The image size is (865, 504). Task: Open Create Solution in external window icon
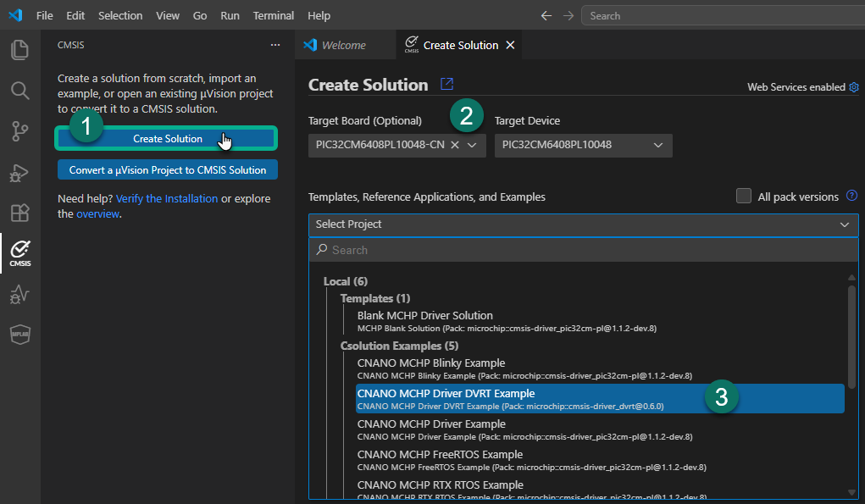446,84
